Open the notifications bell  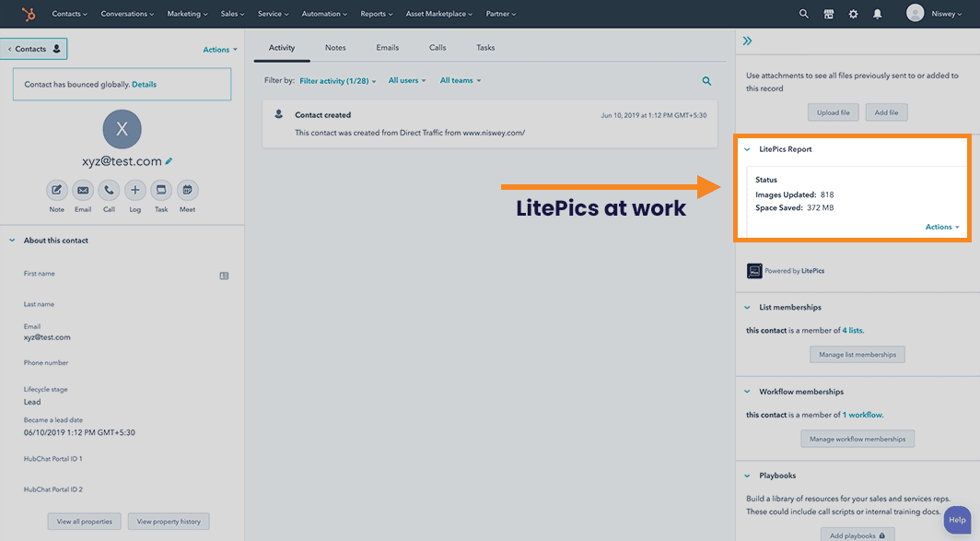878,14
